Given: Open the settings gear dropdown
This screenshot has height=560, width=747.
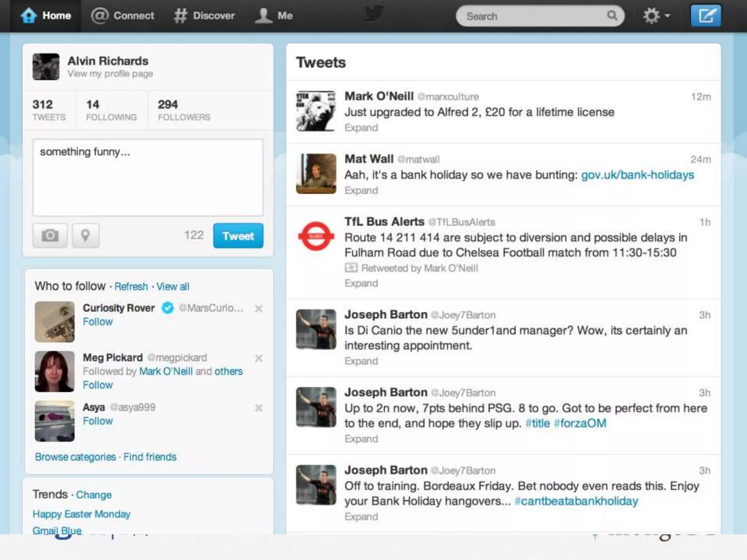Looking at the screenshot, I should point(656,16).
